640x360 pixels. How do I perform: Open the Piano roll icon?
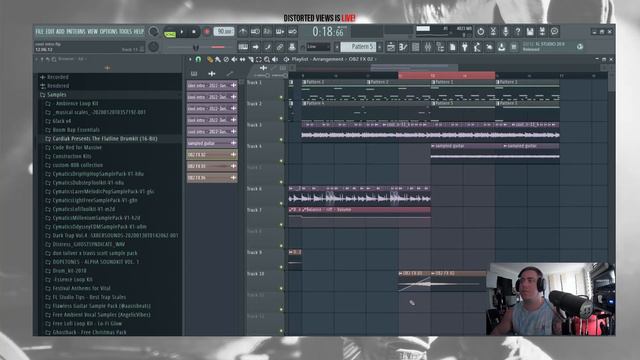point(403,47)
